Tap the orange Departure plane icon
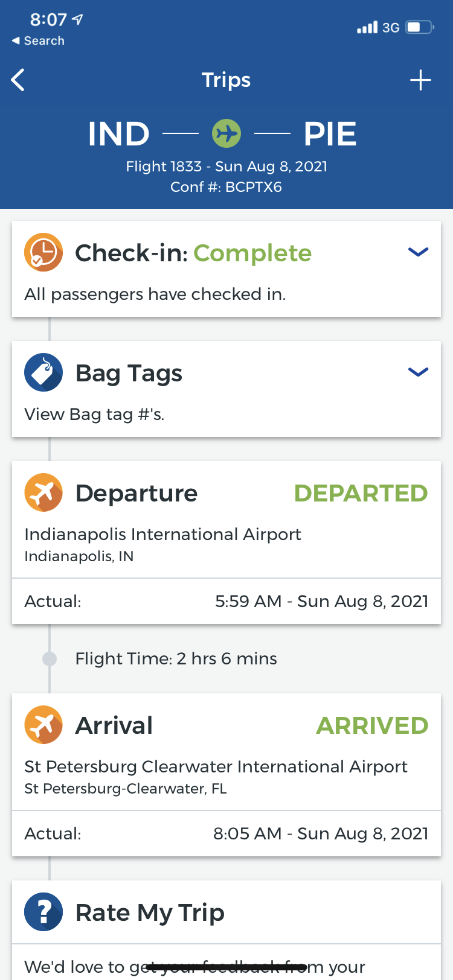The height and width of the screenshot is (980, 453). click(x=43, y=492)
